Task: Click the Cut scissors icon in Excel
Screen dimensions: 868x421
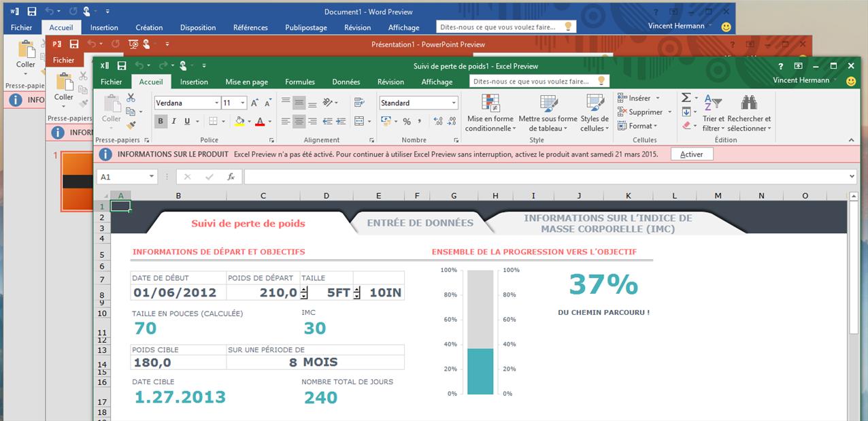Action: [131, 98]
